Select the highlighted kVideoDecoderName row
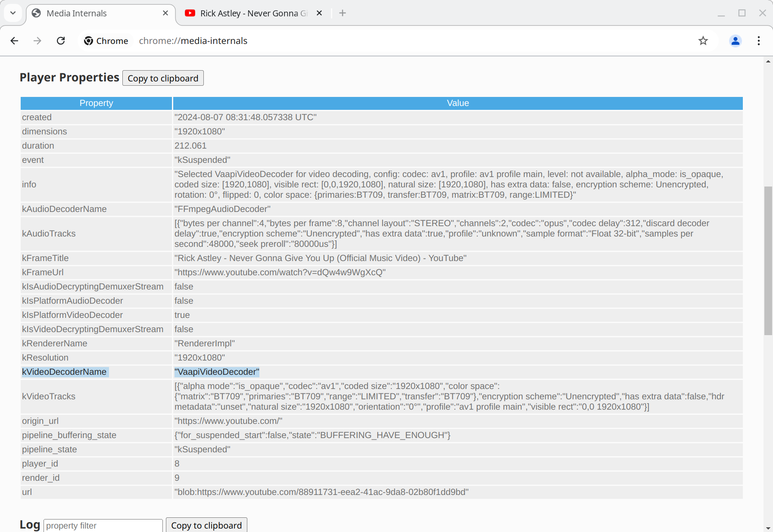Viewport: 773px width, 532px height. pos(65,372)
